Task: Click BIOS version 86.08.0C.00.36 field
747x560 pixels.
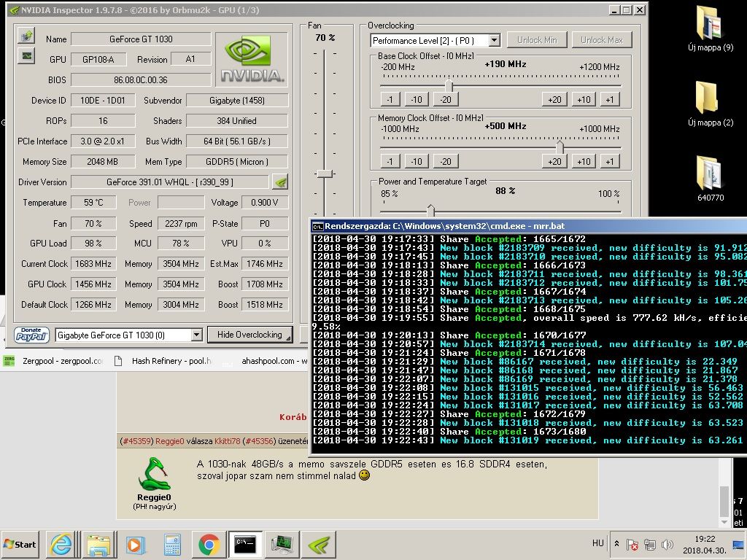Action: click(x=141, y=80)
